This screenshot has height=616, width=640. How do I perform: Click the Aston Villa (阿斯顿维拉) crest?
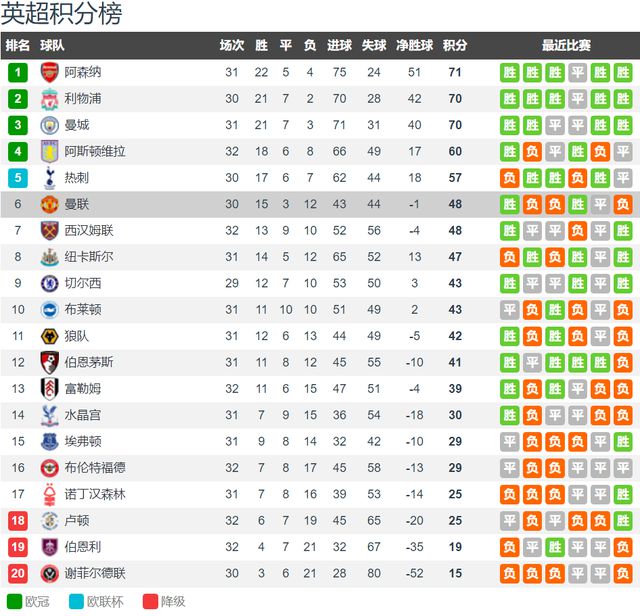tap(49, 151)
